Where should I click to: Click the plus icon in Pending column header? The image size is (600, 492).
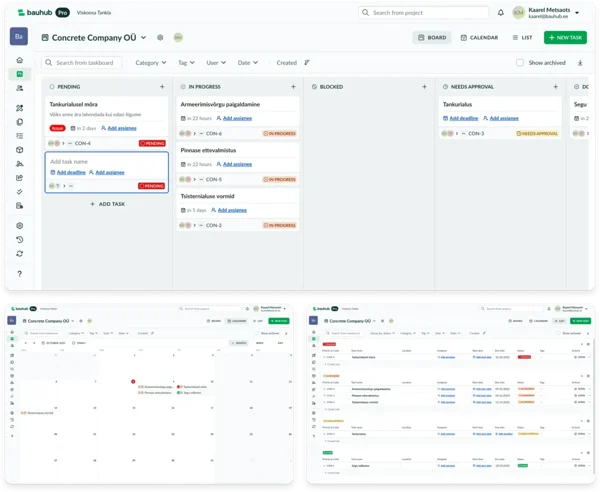[162, 87]
